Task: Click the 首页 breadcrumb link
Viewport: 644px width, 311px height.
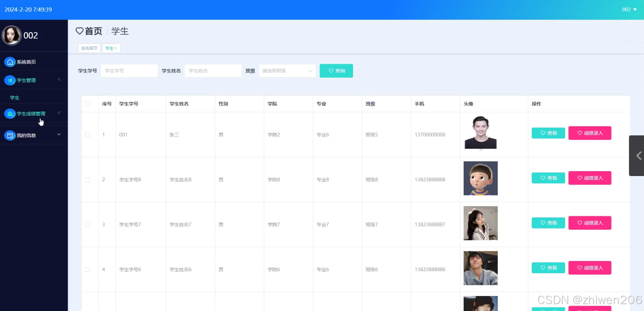Action: point(93,31)
